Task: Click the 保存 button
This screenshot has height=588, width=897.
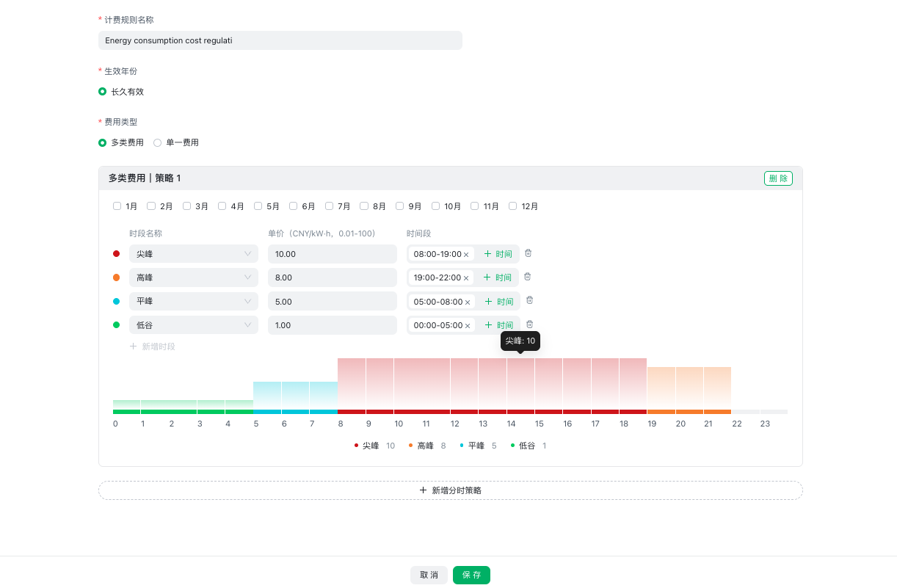Action: tap(471, 575)
